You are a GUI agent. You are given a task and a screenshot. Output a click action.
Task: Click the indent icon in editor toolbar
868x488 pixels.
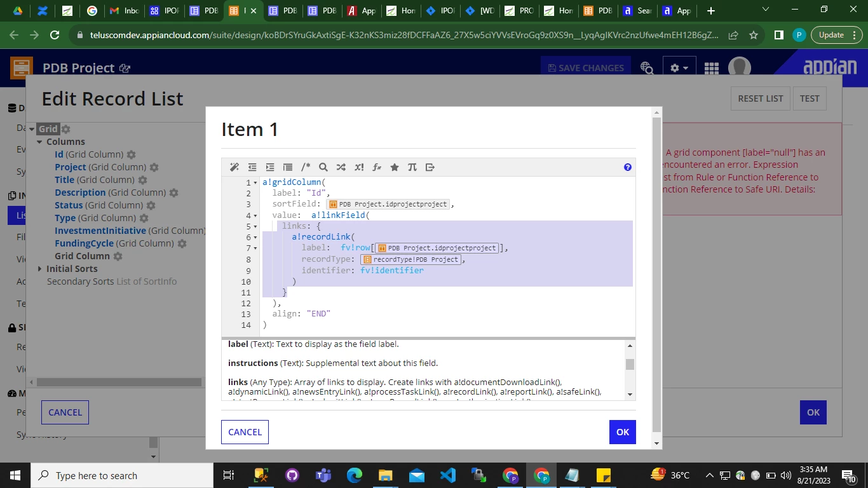pyautogui.click(x=270, y=167)
